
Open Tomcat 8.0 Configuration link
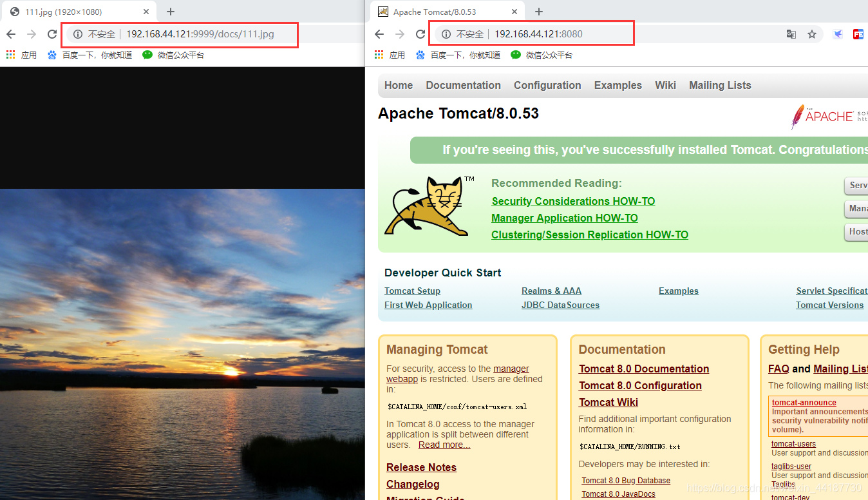(x=640, y=385)
